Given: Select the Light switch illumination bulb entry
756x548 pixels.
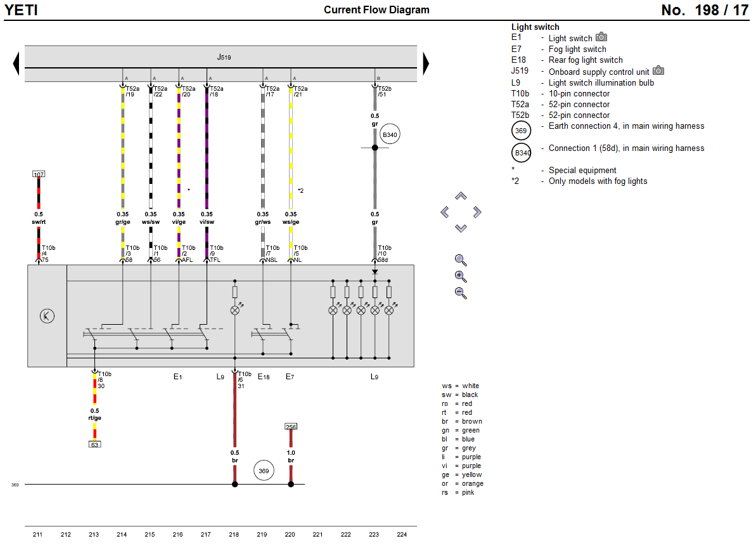Looking at the screenshot, I should (x=601, y=82).
